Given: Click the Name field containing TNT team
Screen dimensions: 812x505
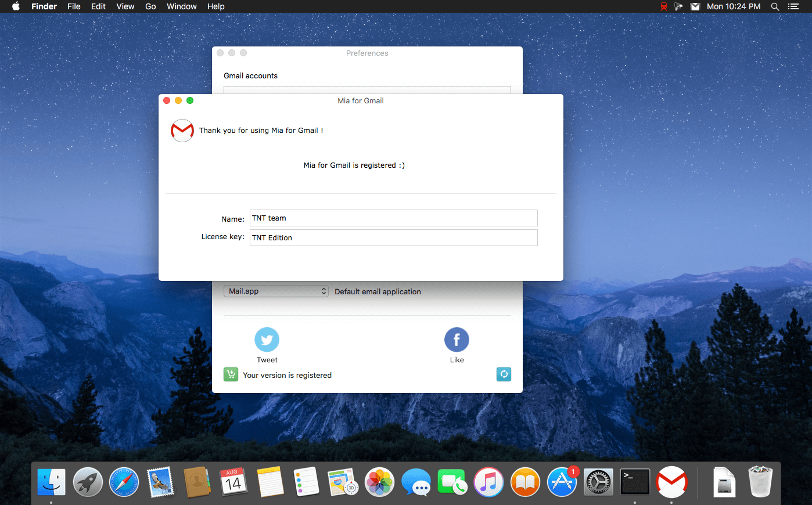Looking at the screenshot, I should 393,218.
